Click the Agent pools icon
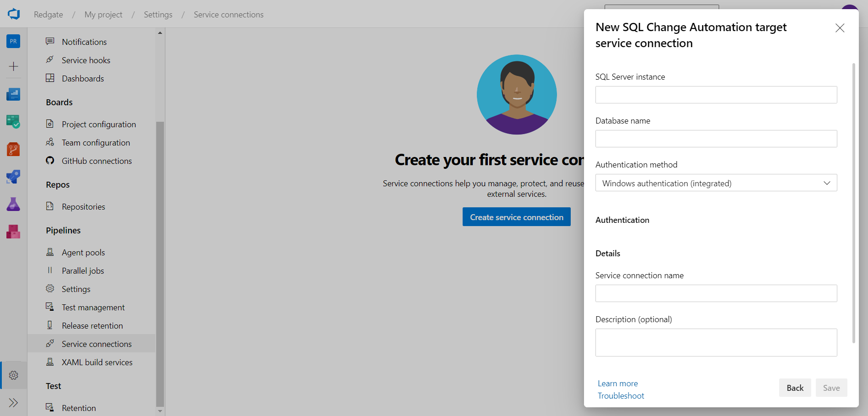This screenshot has width=868, height=416. coord(50,252)
